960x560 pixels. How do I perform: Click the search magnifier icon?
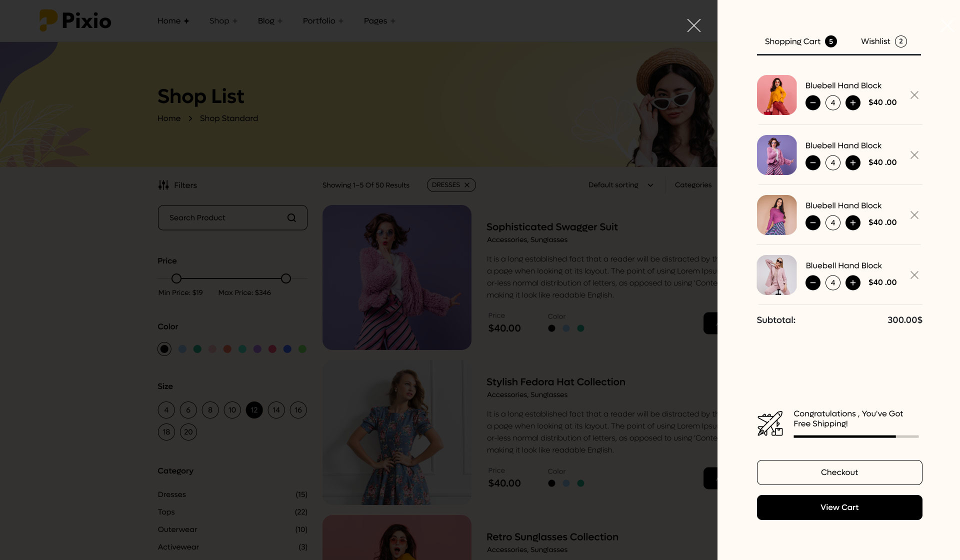(291, 217)
